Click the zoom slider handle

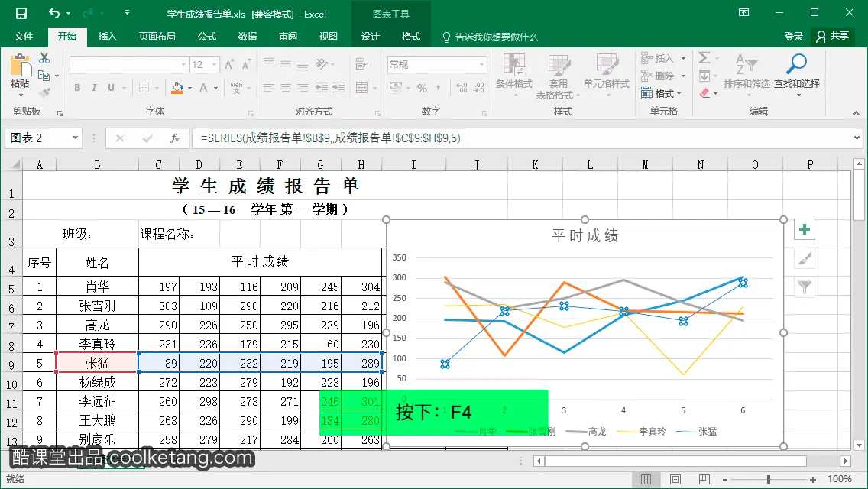click(769, 480)
